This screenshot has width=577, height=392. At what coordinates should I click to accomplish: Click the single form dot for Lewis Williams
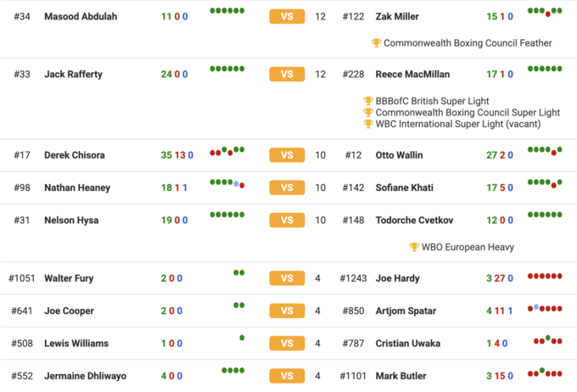(242, 339)
